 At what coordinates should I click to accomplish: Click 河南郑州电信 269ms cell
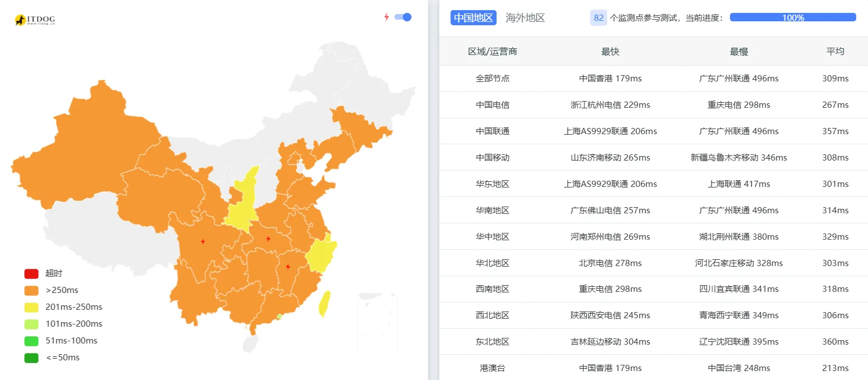610,237
